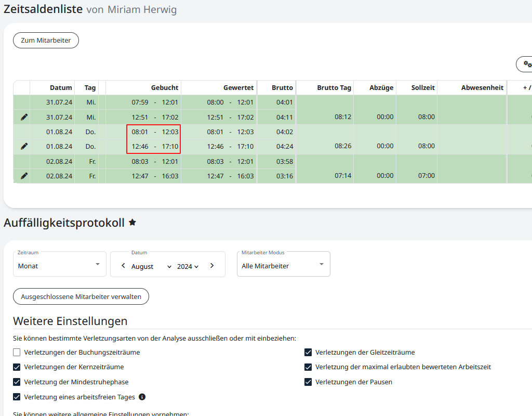
Task: Click the Zum Mitarbeiter button
Action: (x=46, y=40)
